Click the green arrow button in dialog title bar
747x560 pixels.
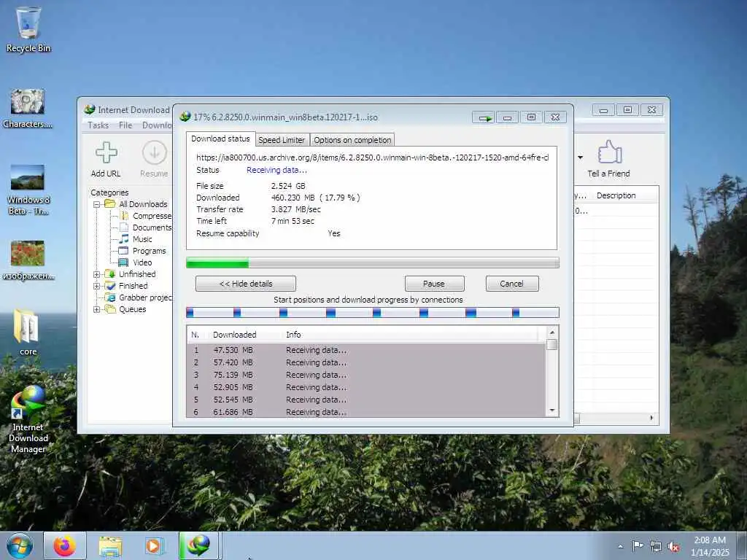click(x=484, y=117)
